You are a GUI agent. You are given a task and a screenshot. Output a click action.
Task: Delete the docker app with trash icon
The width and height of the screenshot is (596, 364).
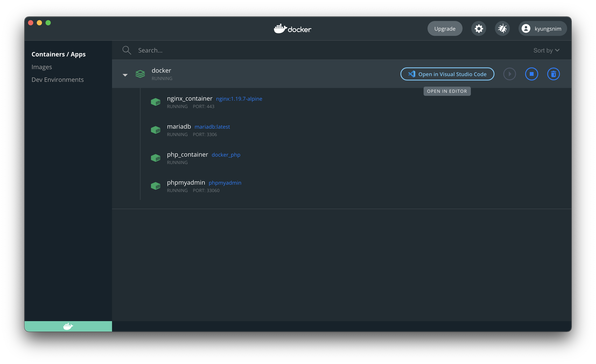553,74
